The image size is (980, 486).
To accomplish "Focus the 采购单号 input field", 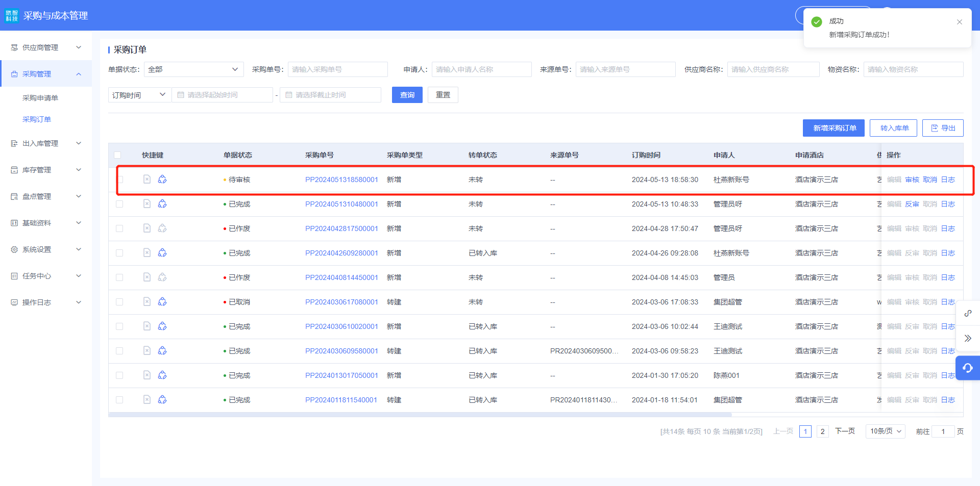I will [338, 69].
